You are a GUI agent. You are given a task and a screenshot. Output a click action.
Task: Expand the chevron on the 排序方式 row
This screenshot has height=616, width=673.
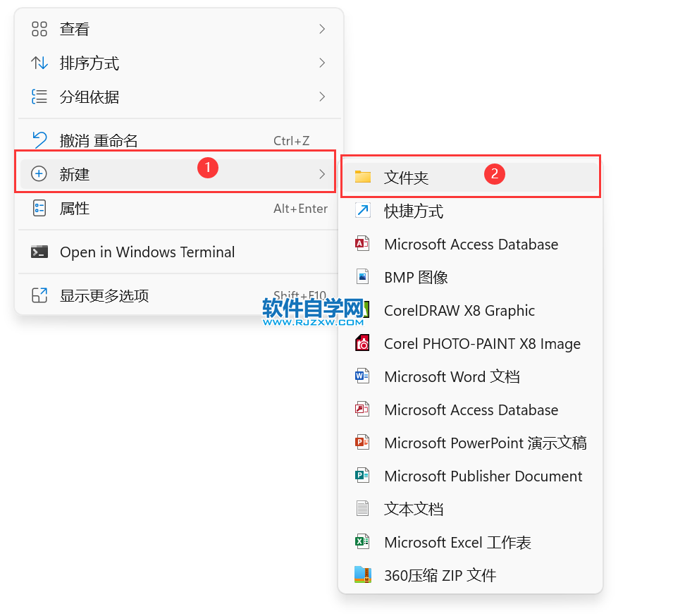click(x=322, y=63)
